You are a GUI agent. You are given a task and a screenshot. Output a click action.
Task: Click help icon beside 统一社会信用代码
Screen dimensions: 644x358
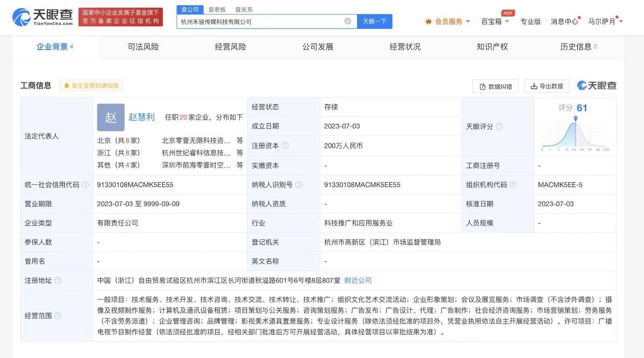(x=85, y=185)
